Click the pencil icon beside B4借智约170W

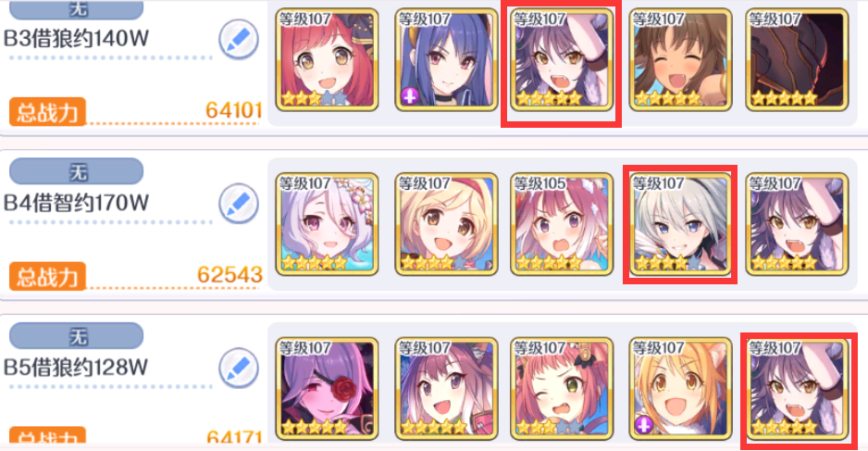pos(239,204)
